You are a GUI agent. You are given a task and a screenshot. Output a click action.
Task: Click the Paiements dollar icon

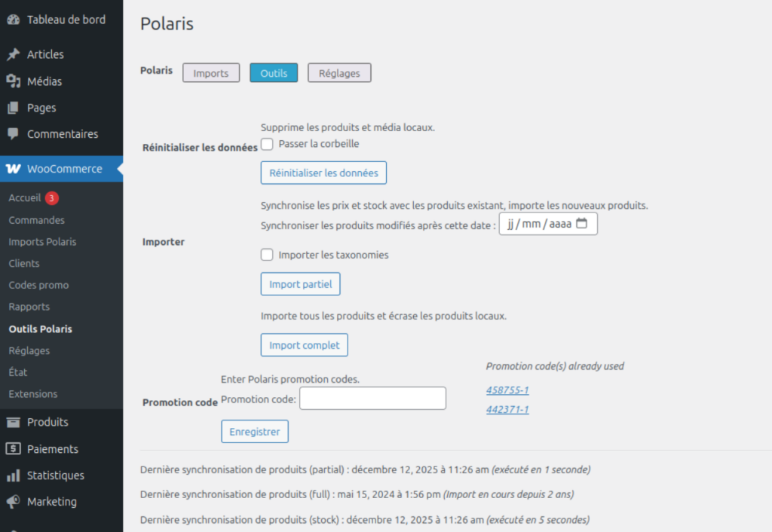(x=13, y=449)
